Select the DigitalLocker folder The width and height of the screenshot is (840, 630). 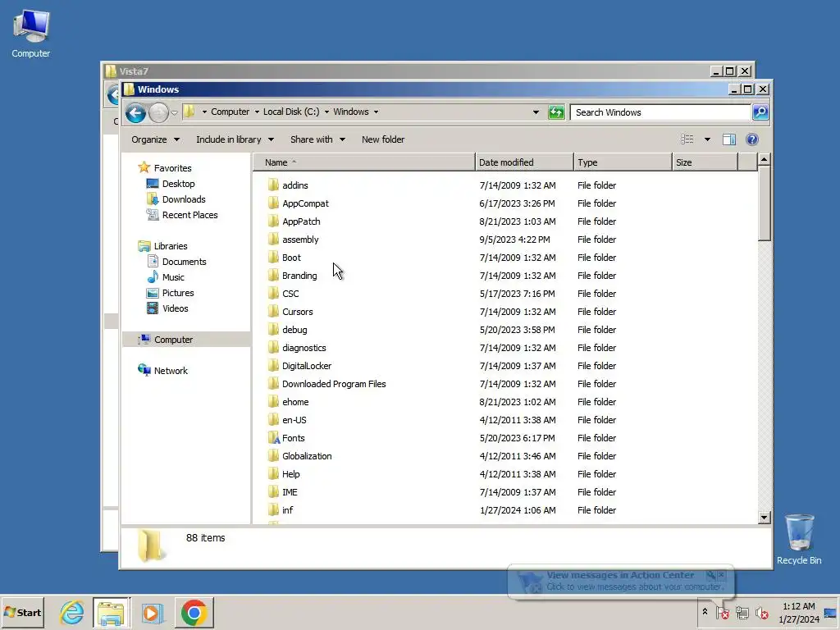tap(307, 366)
